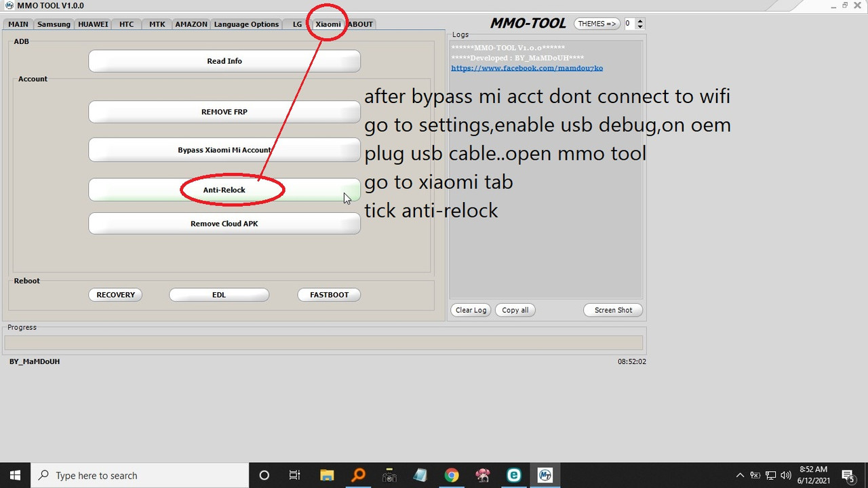This screenshot has height=488, width=868.
Task: Open the notepad-style app in taskbar
Action: pyautogui.click(x=420, y=475)
